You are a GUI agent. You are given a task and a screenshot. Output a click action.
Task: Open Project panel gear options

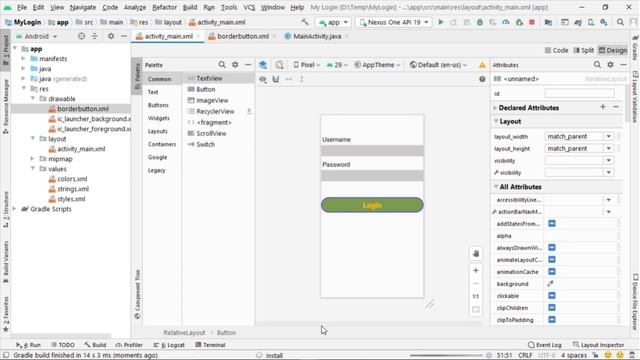click(111, 36)
